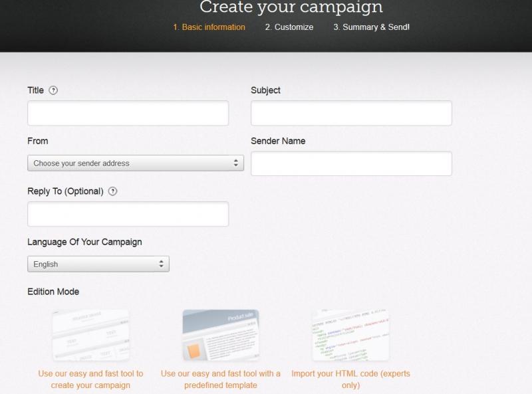The height and width of the screenshot is (394, 532).
Task: Click 'Use our easy and fast tool' link
Action: [x=90, y=379]
